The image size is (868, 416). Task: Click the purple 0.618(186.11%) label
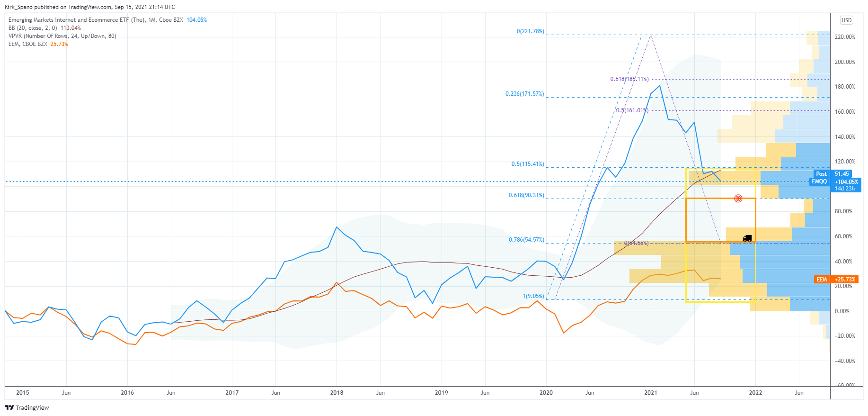629,79
